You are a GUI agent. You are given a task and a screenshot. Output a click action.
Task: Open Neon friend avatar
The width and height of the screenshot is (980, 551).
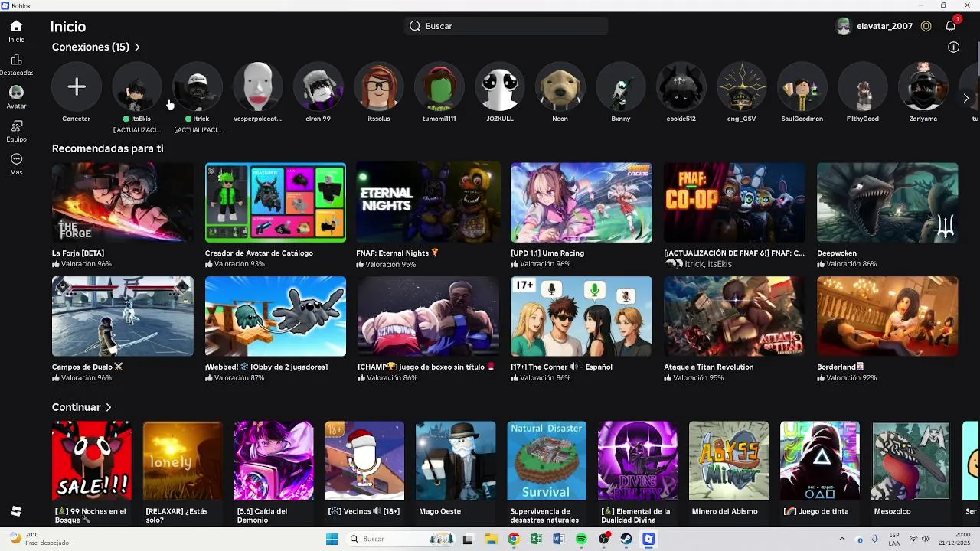coord(560,86)
